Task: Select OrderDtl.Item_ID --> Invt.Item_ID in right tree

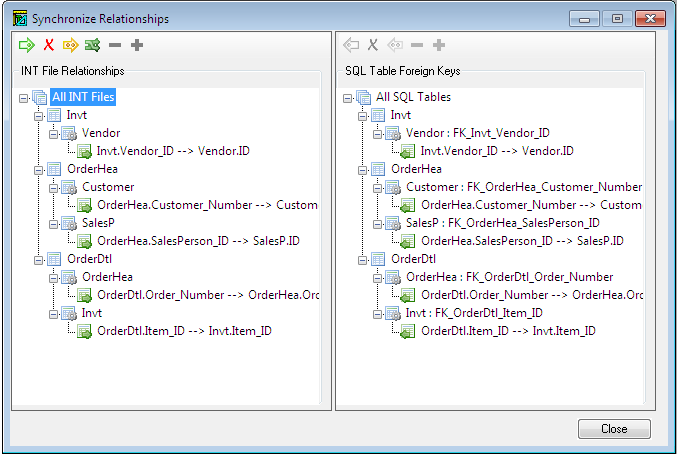Action: pos(508,331)
